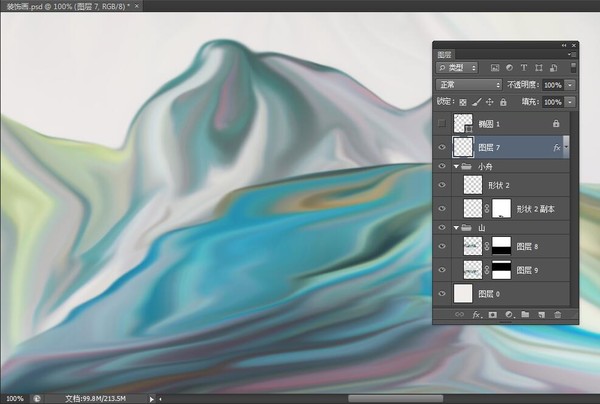The width and height of the screenshot is (600, 404).
Task: Toggle the layer filtering switch
Action: [573, 68]
